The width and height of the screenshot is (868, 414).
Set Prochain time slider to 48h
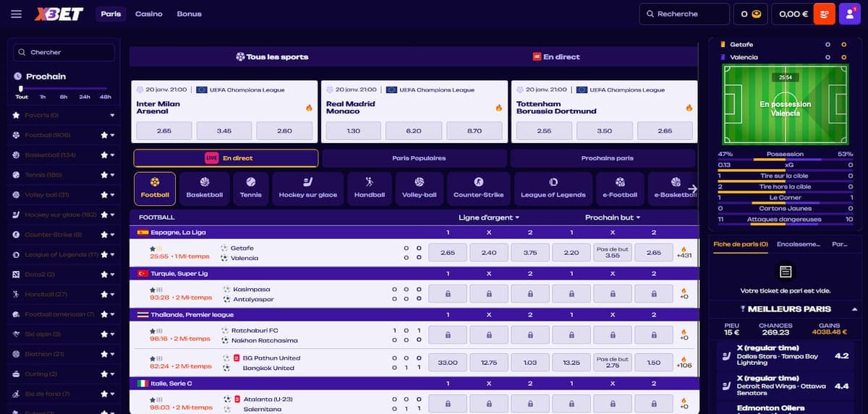(106, 97)
